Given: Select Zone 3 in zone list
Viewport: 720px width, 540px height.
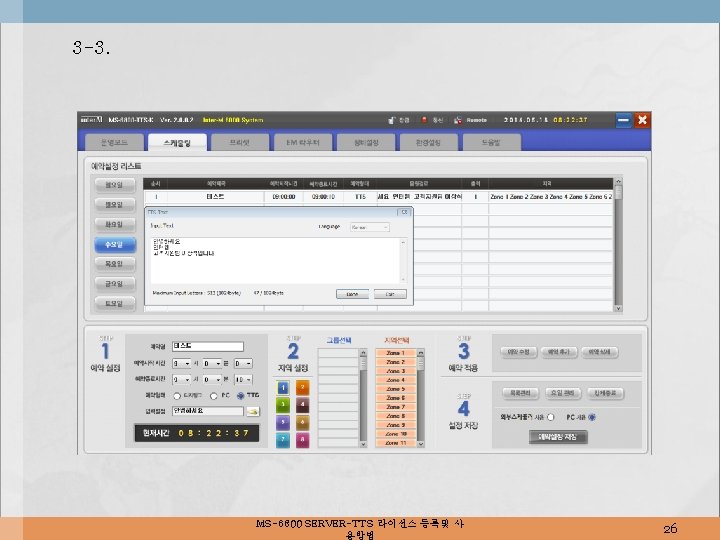Looking at the screenshot, I should tap(396, 371).
